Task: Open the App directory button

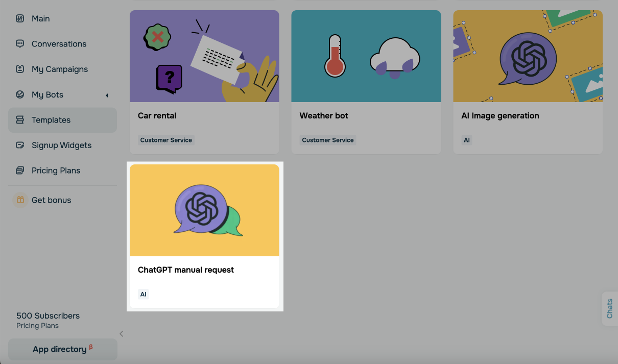Action: (x=63, y=349)
